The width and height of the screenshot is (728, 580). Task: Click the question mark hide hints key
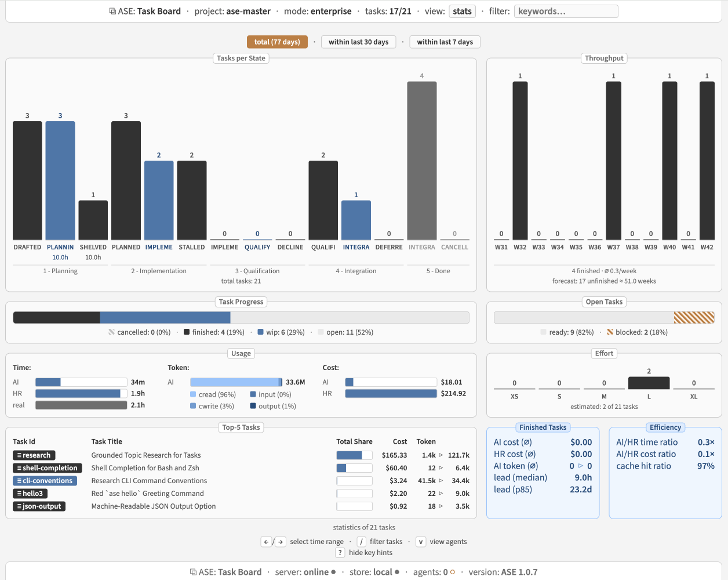(340, 553)
